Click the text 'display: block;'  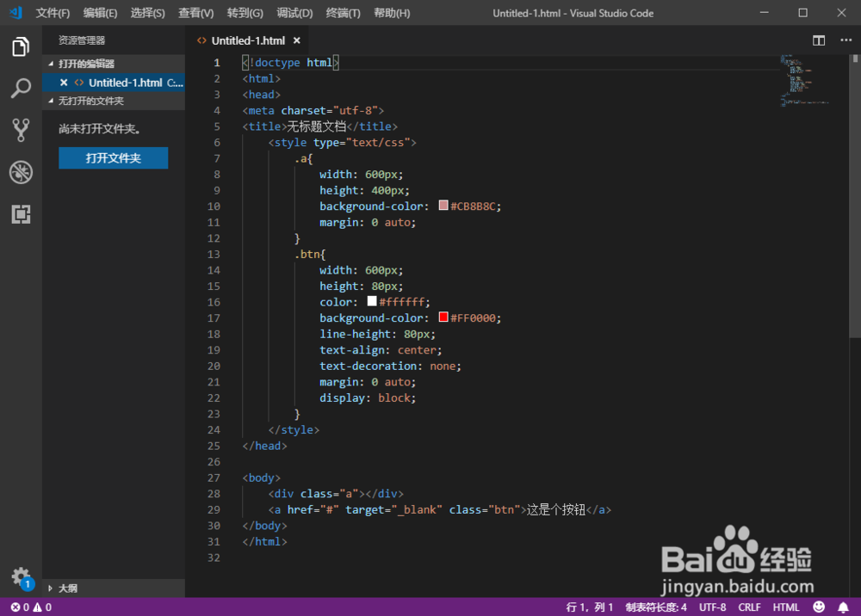[x=368, y=398]
